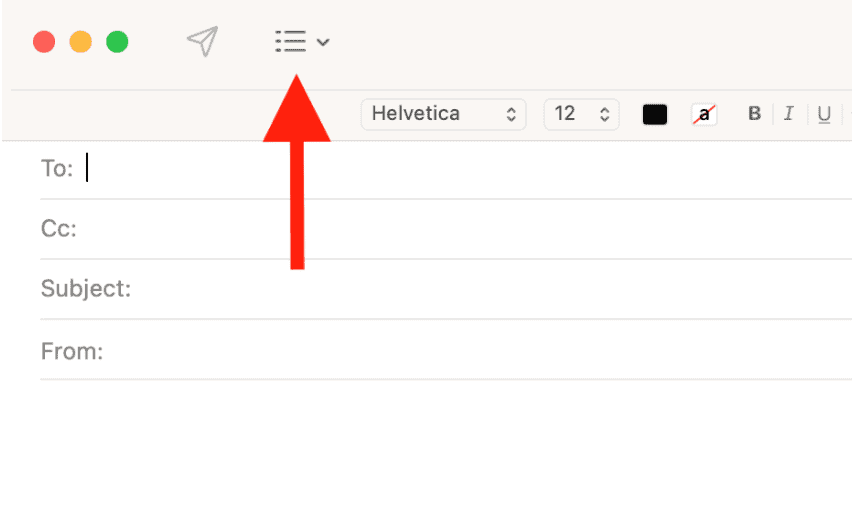The width and height of the screenshot is (852, 514).
Task: Click in the empty message body area
Action: click(x=426, y=447)
